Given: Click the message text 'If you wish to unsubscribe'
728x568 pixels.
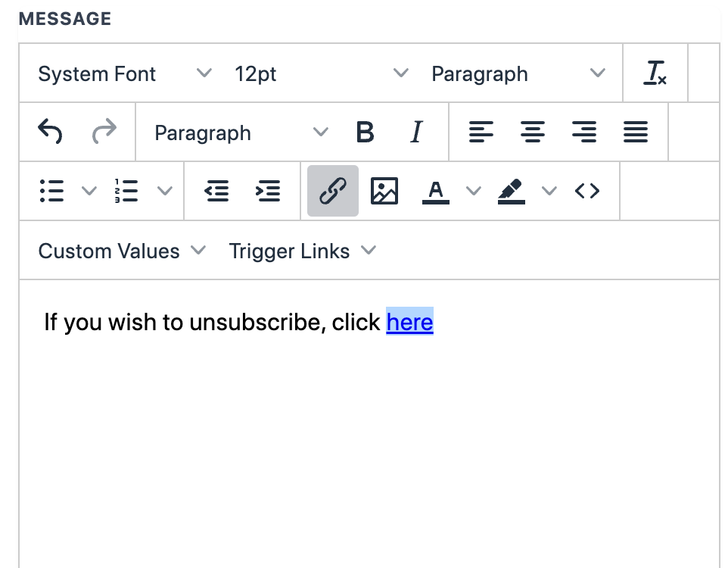Looking at the screenshot, I should click(182, 322).
